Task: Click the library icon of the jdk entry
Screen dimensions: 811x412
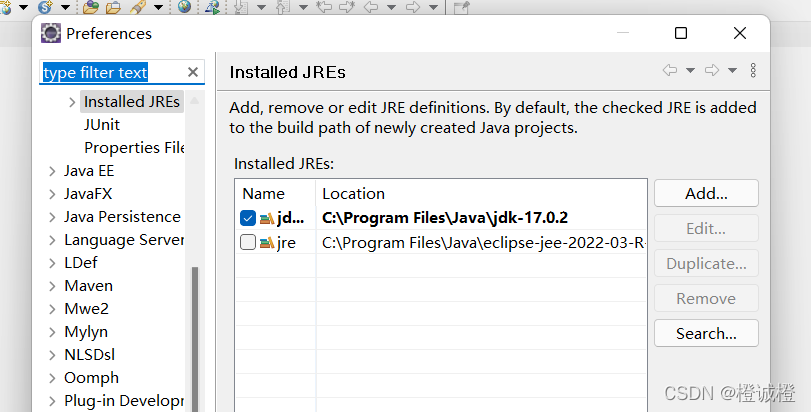Action: point(267,218)
